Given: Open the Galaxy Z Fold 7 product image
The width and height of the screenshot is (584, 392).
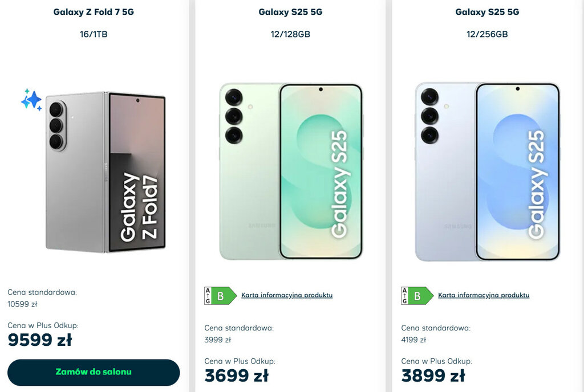Looking at the screenshot, I should tap(105, 172).
